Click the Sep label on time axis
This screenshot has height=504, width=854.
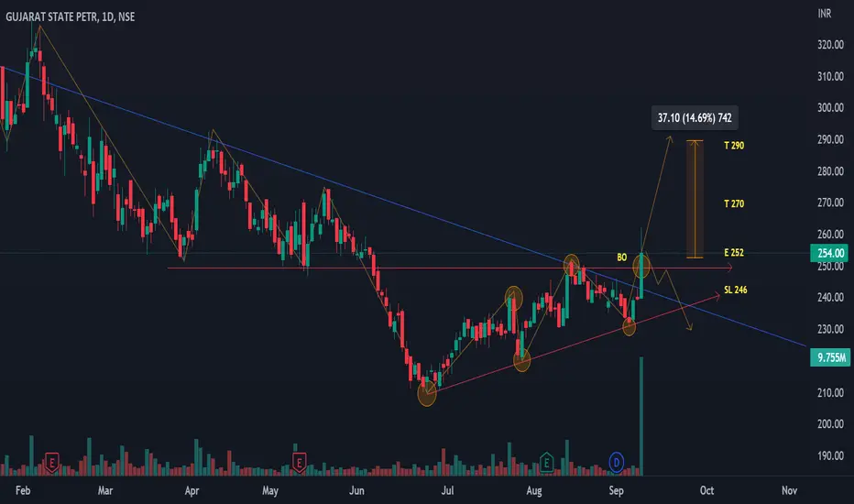tap(616, 490)
